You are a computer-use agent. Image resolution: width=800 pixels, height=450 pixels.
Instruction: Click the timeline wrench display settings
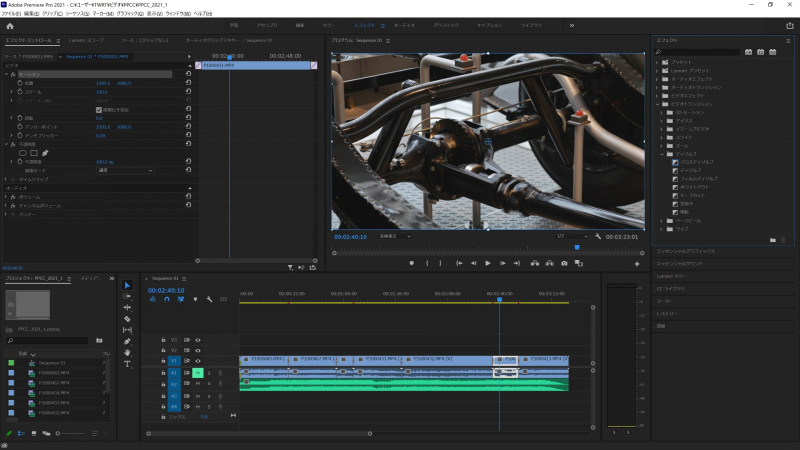point(209,299)
